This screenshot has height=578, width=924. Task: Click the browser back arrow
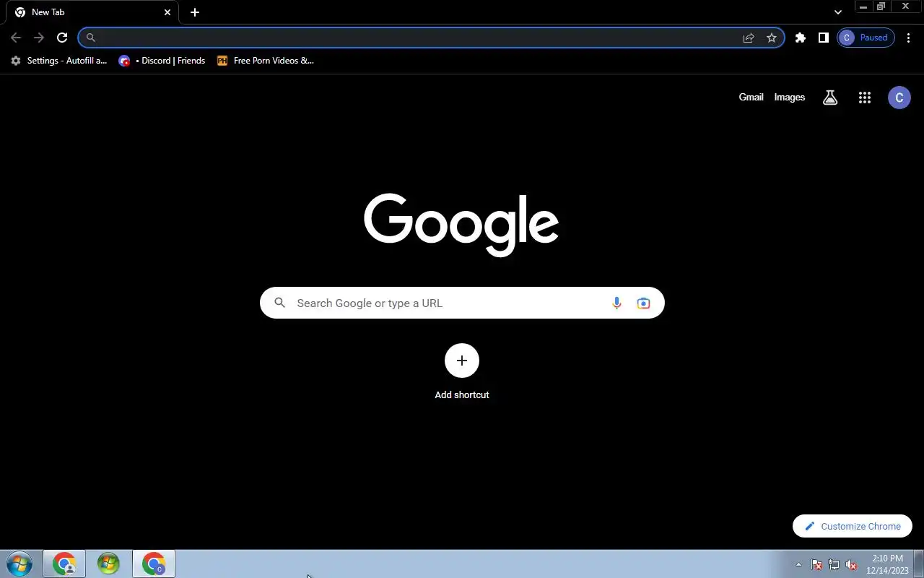tap(16, 38)
